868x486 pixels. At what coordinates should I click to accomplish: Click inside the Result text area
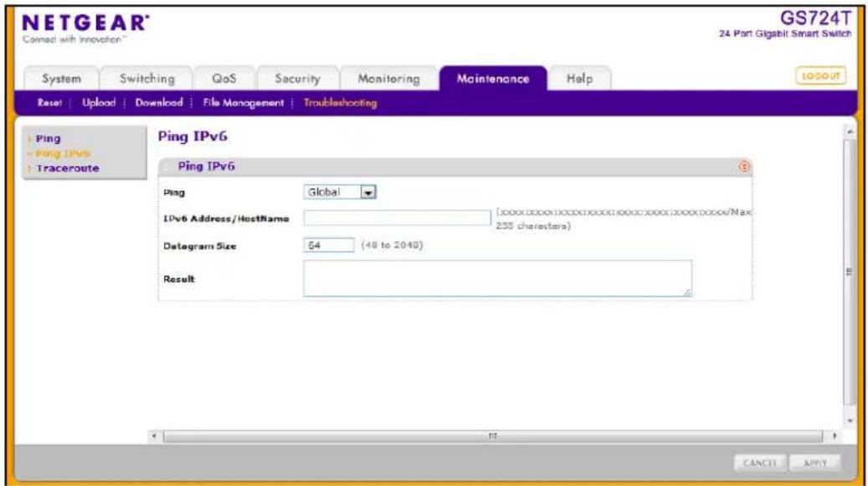498,279
